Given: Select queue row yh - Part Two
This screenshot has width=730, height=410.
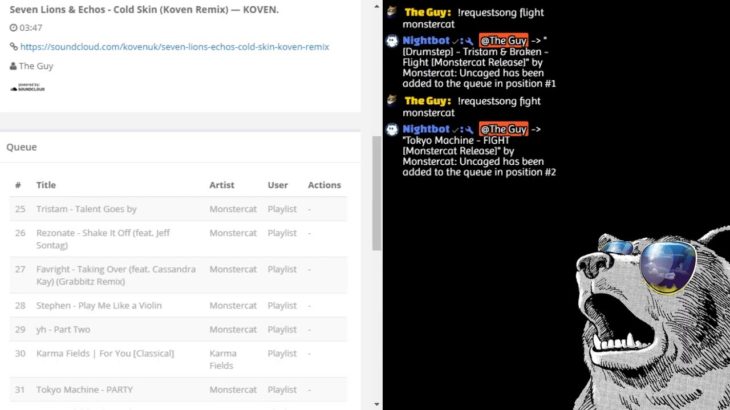Looking at the screenshot, I should pyautogui.click(x=178, y=329).
